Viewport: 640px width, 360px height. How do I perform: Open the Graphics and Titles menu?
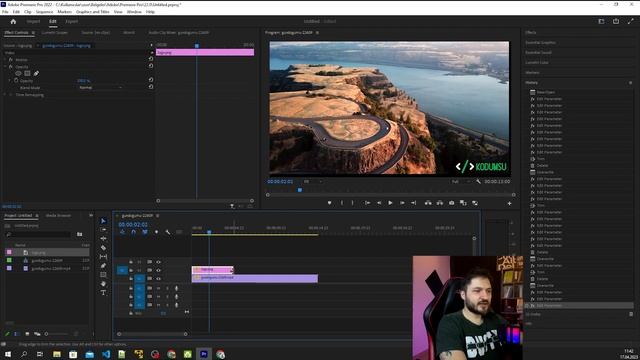[93, 12]
